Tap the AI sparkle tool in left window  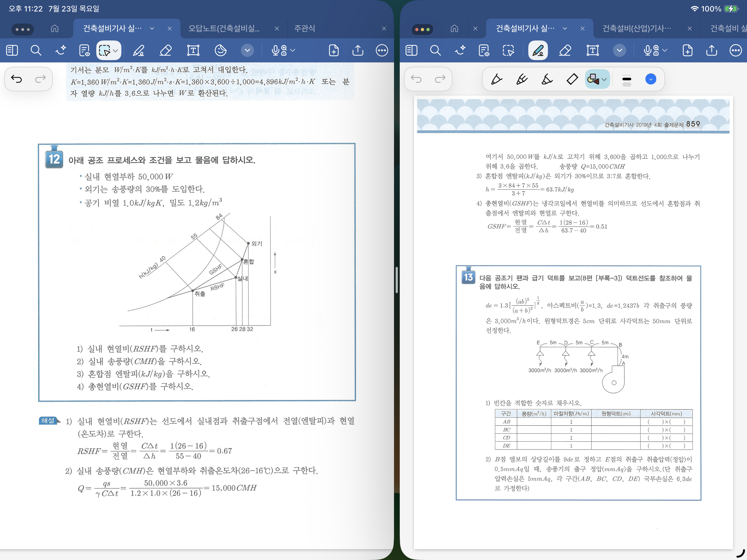60,50
